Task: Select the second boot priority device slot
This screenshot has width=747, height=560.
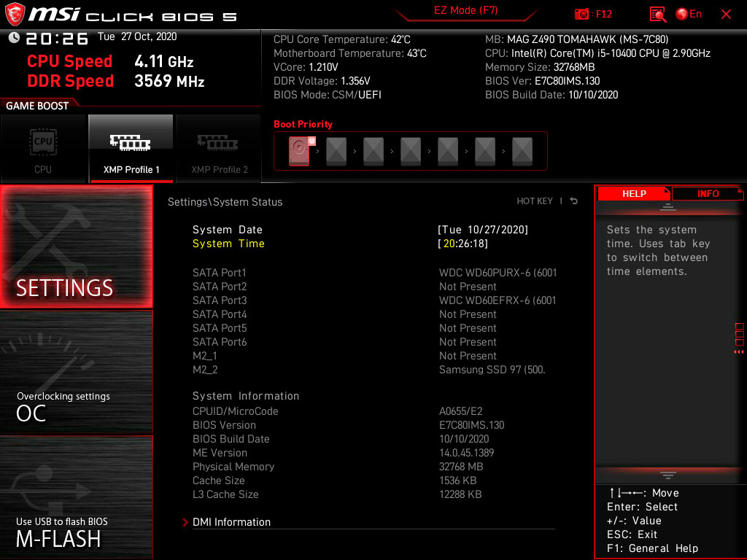Action: [x=336, y=151]
